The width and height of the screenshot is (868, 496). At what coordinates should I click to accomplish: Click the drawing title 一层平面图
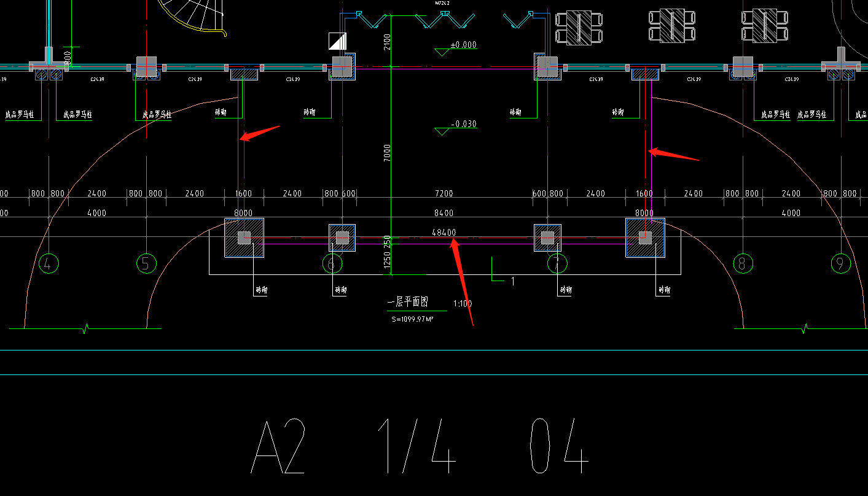[x=407, y=303]
